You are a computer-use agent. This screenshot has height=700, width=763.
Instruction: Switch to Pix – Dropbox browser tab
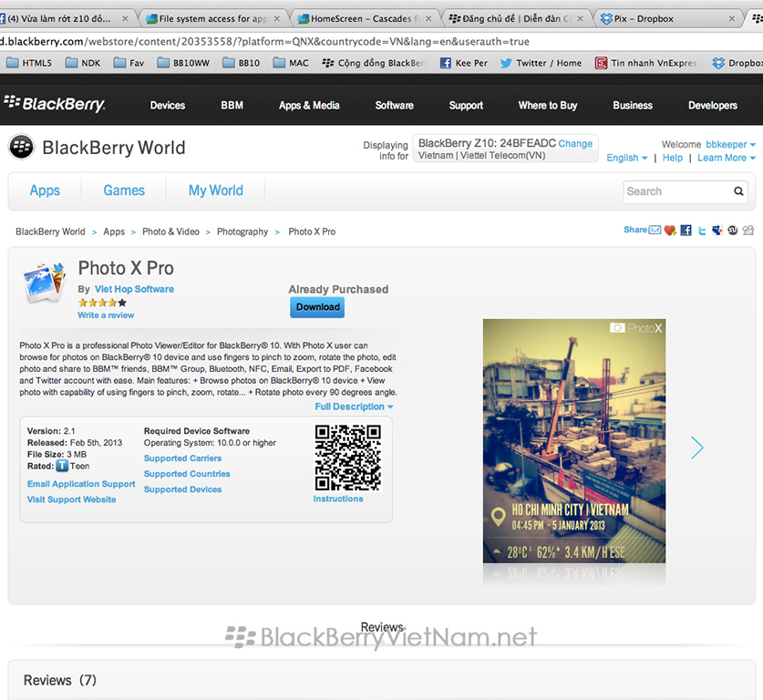point(666,18)
